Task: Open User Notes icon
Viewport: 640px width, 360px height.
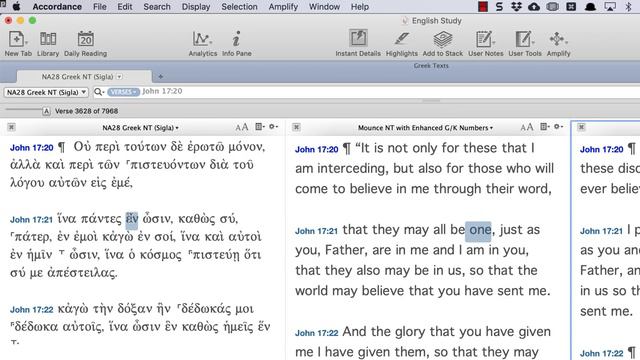Action: [x=485, y=43]
